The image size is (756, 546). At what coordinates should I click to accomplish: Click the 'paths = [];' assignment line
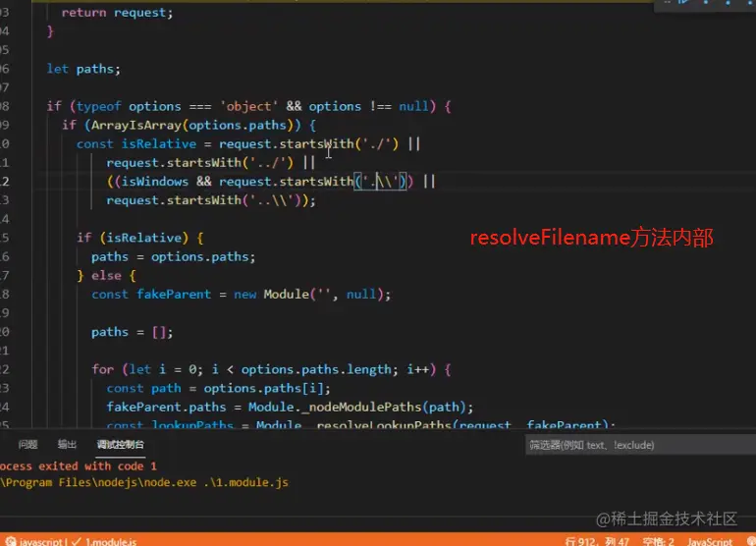(132, 332)
